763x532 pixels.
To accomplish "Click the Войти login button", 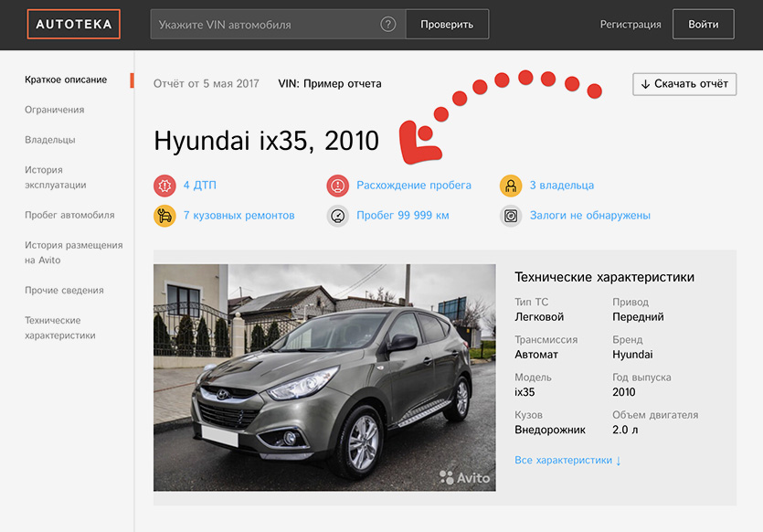I will 703,25.
